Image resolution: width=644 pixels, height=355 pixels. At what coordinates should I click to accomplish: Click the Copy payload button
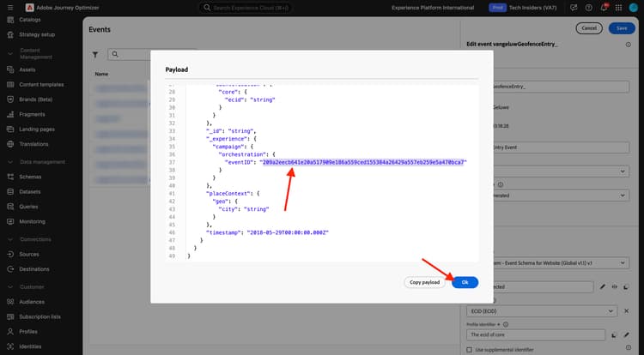click(425, 282)
